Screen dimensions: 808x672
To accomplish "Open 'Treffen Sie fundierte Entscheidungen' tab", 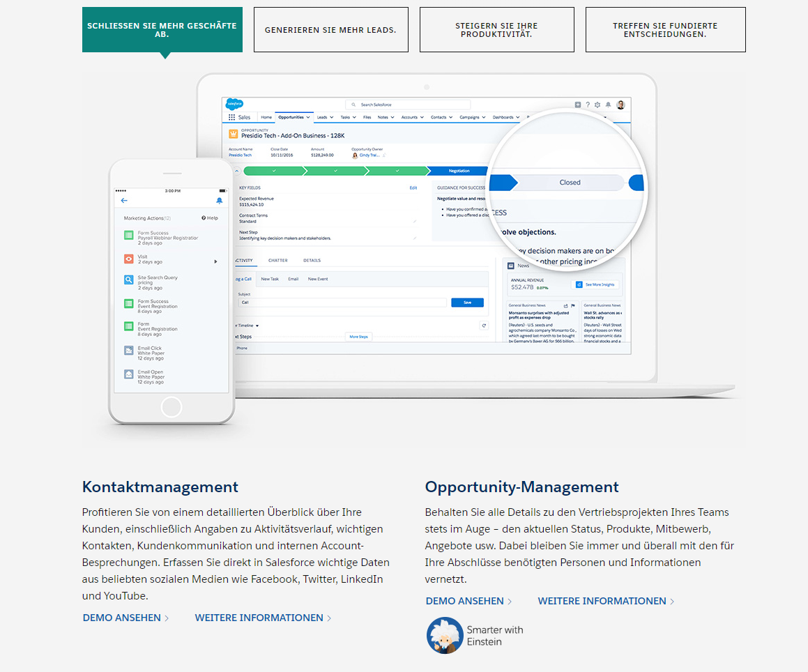I will pyautogui.click(x=665, y=30).
